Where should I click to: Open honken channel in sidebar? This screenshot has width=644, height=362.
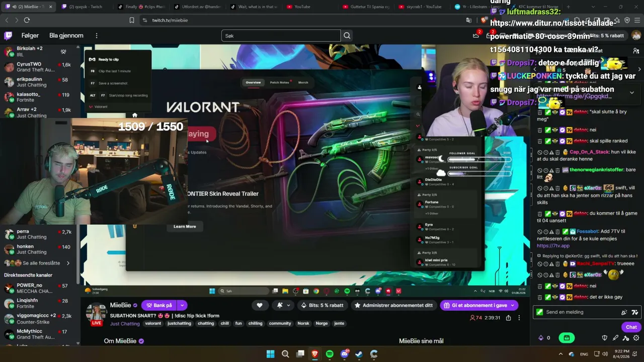click(x=39, y=249)
